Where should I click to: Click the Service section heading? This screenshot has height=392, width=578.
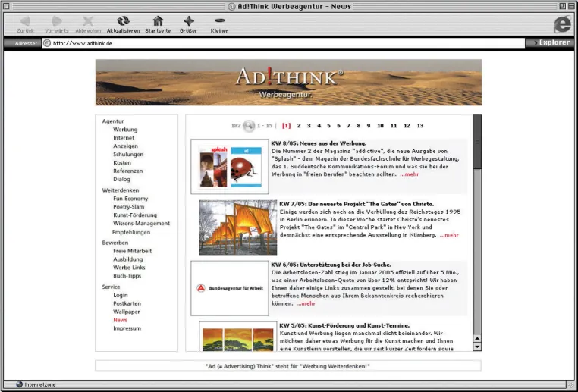[111, 287]
